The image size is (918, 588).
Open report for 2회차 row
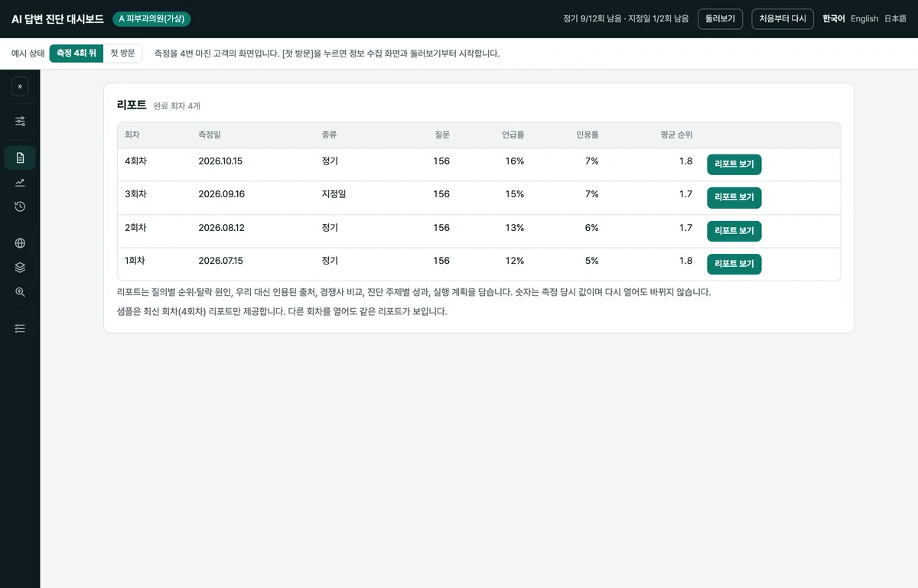(x=734, y=231)
